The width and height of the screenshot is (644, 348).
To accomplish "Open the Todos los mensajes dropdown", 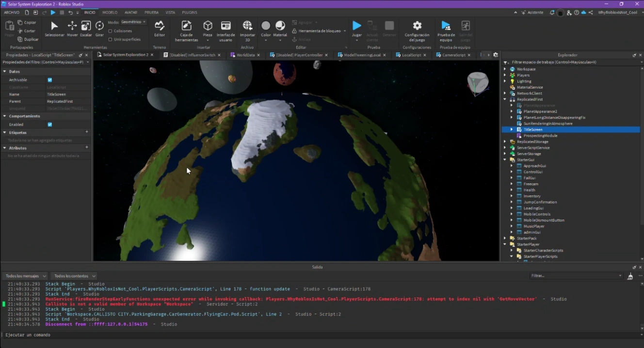I will coord(24,276).
